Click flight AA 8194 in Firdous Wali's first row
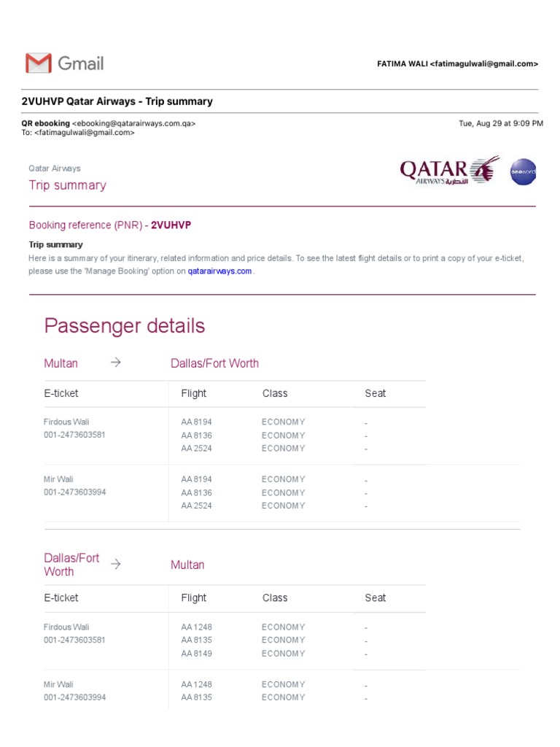The height and width of the screenshot is (747, 560). [x=196, y=422]
